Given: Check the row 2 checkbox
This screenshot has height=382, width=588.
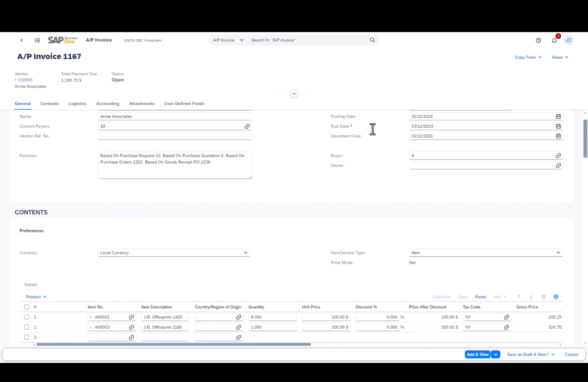Looking at the screenshot, I should pyautogui.click(x=27, y=327).
